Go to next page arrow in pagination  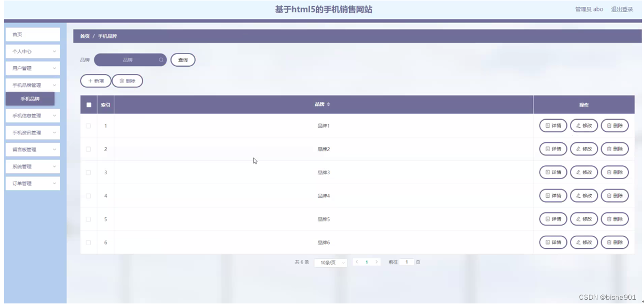pos(377,262)
